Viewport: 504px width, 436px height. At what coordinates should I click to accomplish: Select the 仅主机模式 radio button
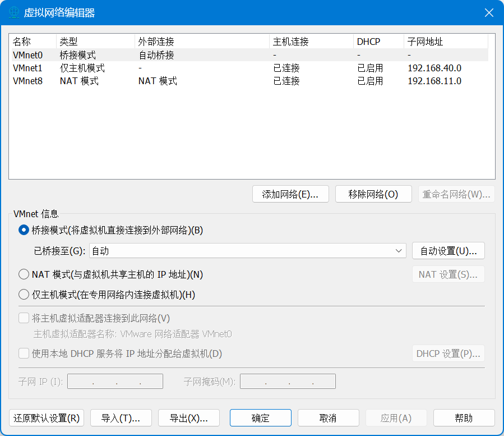pyautogui.click(x=24, y=295)
